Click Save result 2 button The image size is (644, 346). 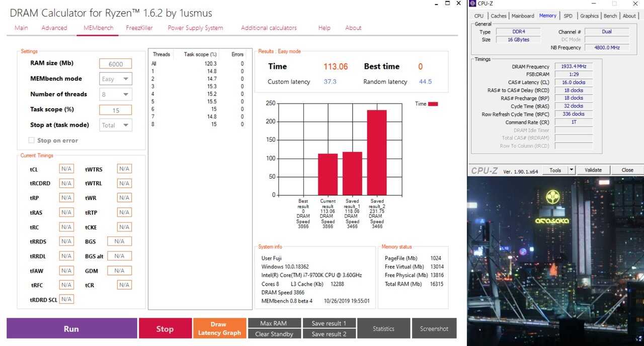pos(329,334)
